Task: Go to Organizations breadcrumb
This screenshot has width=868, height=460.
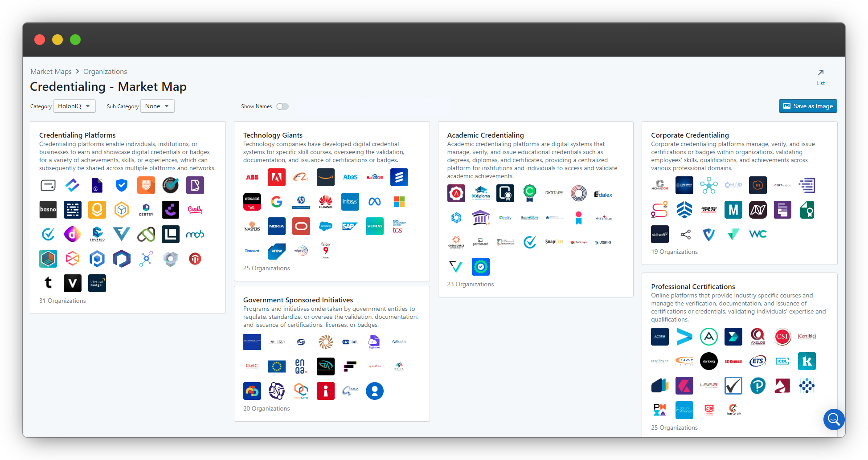Action: [105, 72]
